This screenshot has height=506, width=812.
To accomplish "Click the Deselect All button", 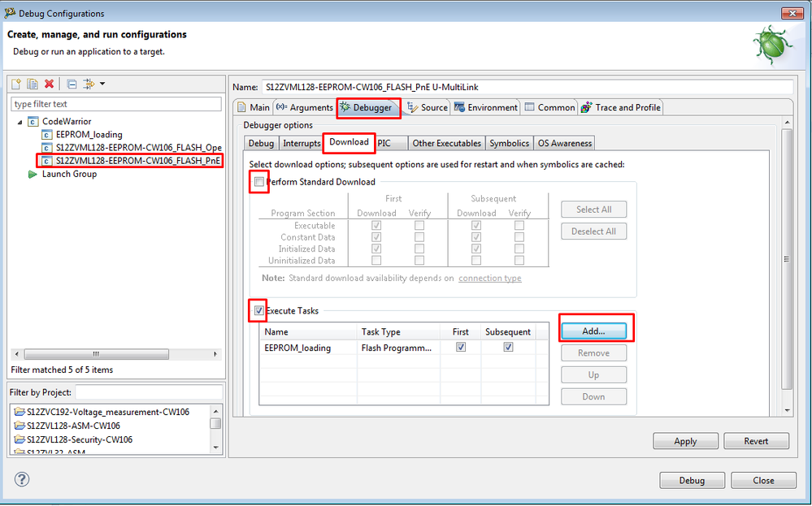I will (x=593, y=231).
